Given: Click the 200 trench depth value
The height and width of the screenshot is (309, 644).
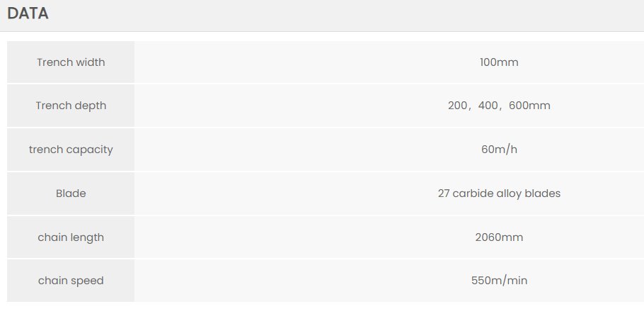Looking at the screenshot, I should [x=458, y=106].
